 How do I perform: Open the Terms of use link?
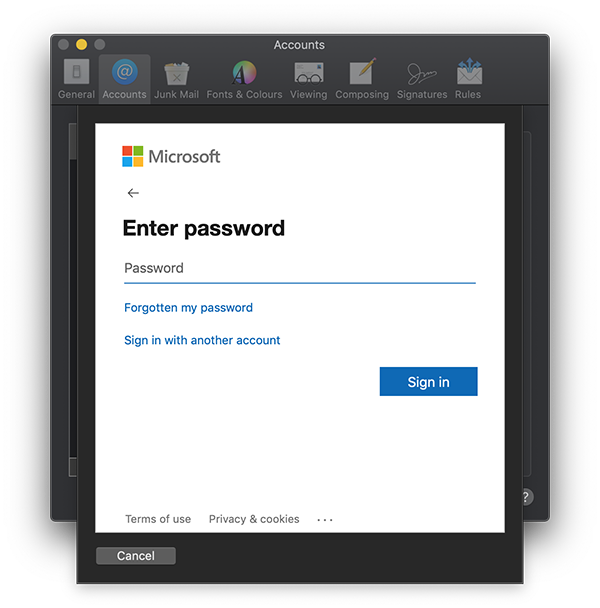click(158, 519)
